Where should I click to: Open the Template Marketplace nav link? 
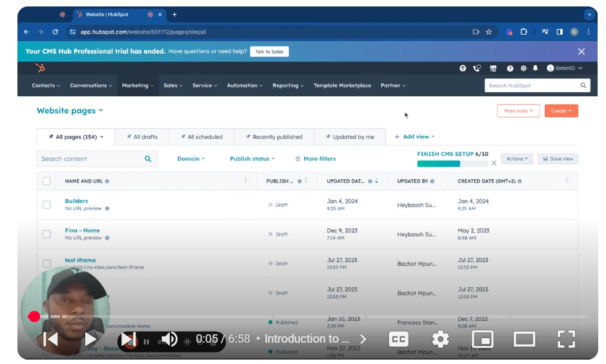click(342, 85)
